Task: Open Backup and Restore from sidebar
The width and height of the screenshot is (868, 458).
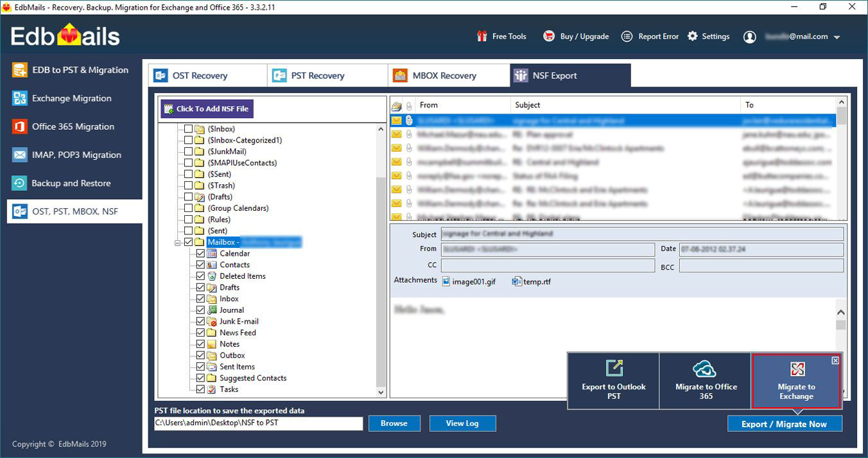Action: click(71, 183)
